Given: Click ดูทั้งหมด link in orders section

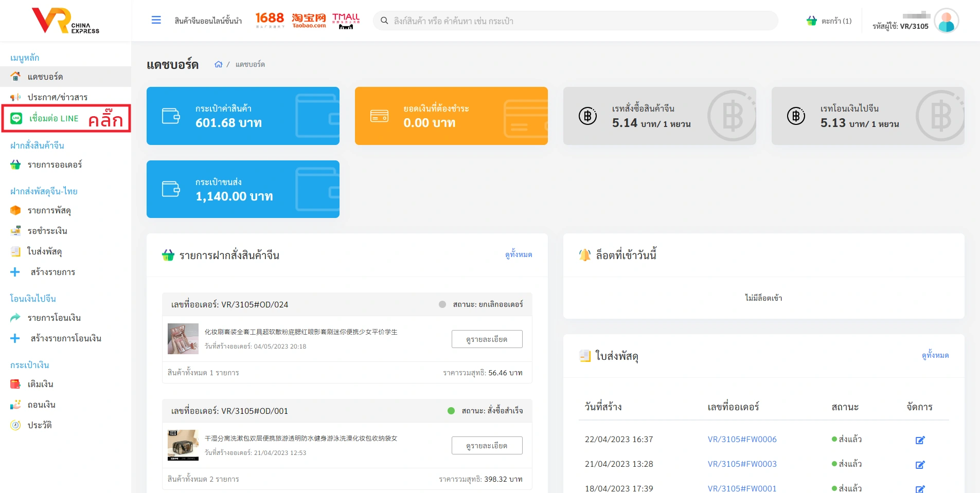Looking at the screenshot, I should [518, 254].
